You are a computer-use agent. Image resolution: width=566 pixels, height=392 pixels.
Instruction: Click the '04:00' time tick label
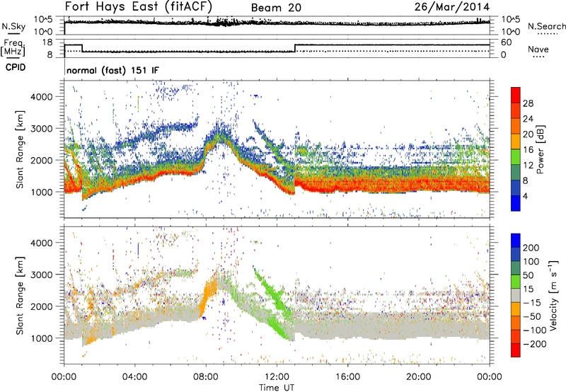pyautogui.click(x=135, y=377)
